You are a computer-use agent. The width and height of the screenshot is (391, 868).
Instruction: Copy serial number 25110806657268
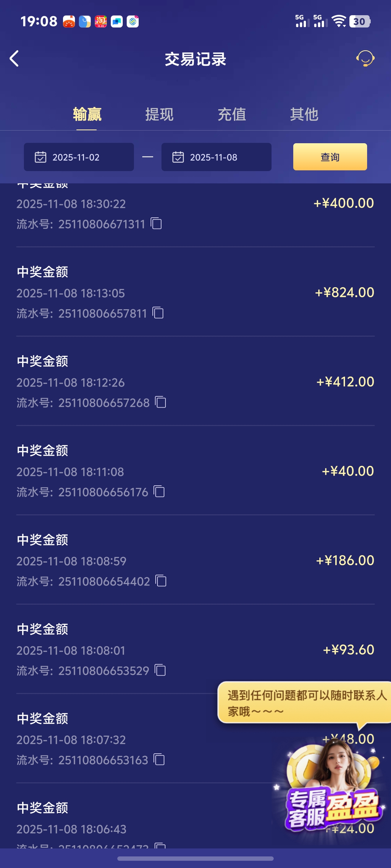point(161,403)
